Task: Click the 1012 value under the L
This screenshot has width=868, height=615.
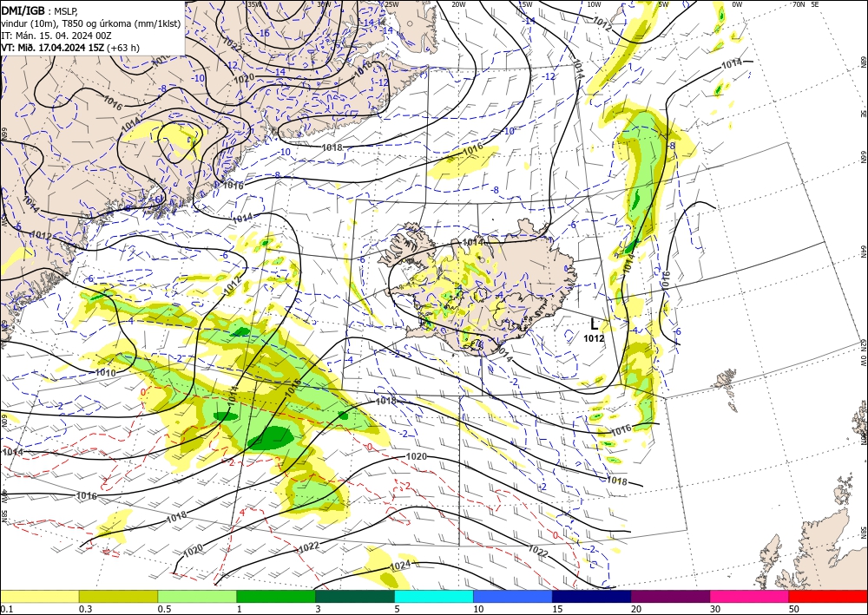Action: click(x=594, y=338)
